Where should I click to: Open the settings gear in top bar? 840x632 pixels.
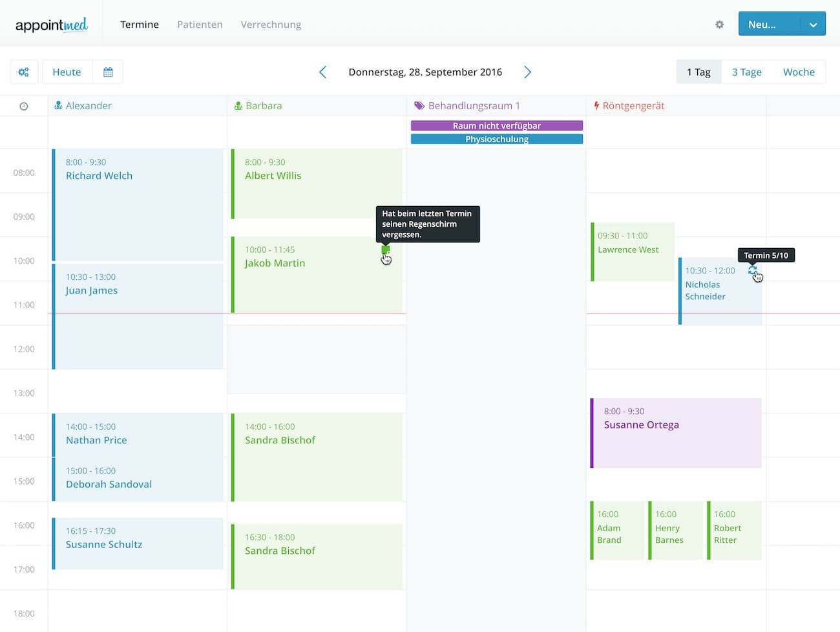(719, 25)
